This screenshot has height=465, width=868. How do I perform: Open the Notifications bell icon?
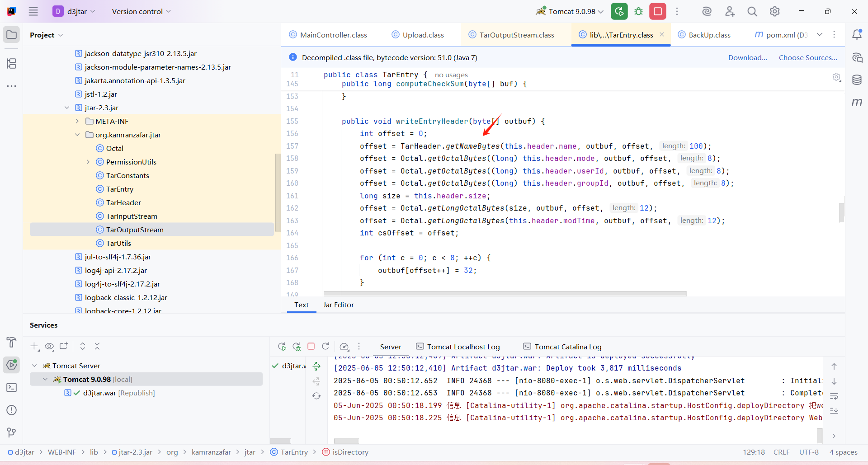(x=857, y=35)
